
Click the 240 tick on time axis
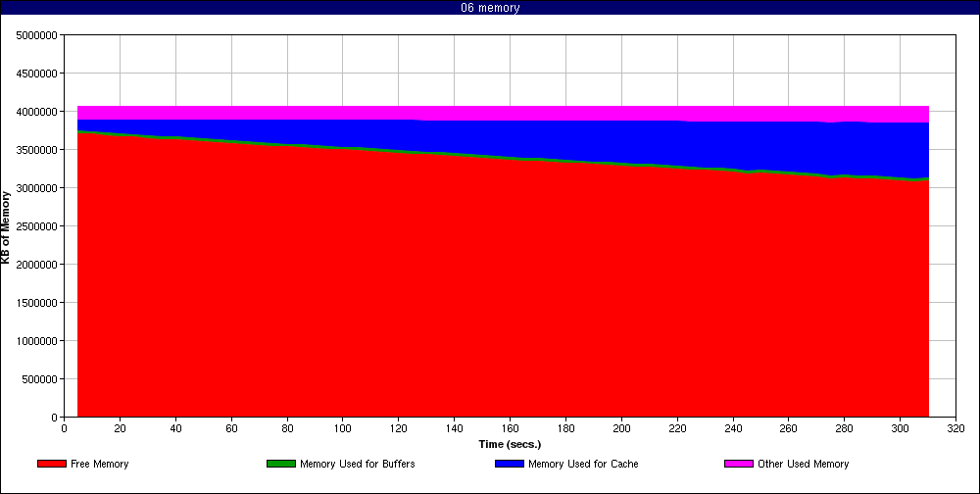click(x=732, y=429)
